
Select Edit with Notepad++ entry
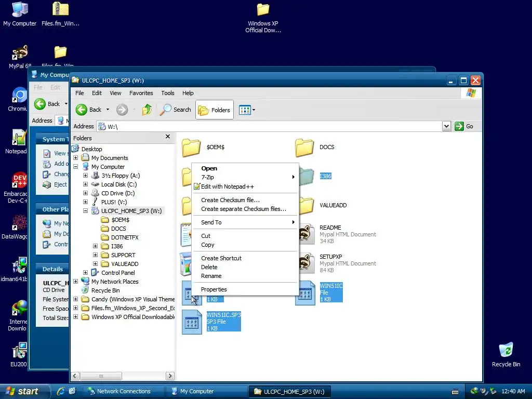coord(245,187)
